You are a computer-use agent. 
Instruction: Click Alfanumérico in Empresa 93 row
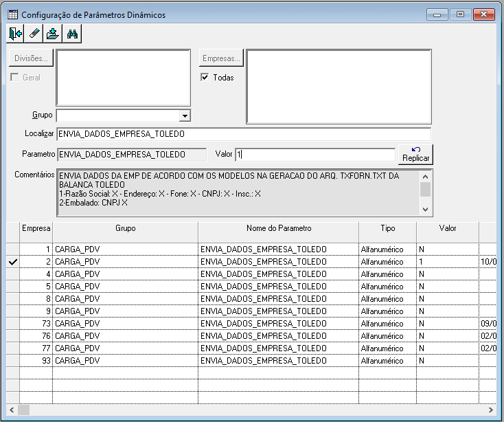pyautogui.click(x=388, y=361)
